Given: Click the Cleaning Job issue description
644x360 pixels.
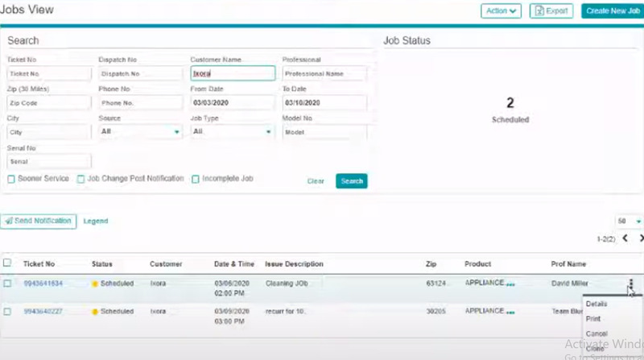Looking at the screenshot, I should 287,283.
